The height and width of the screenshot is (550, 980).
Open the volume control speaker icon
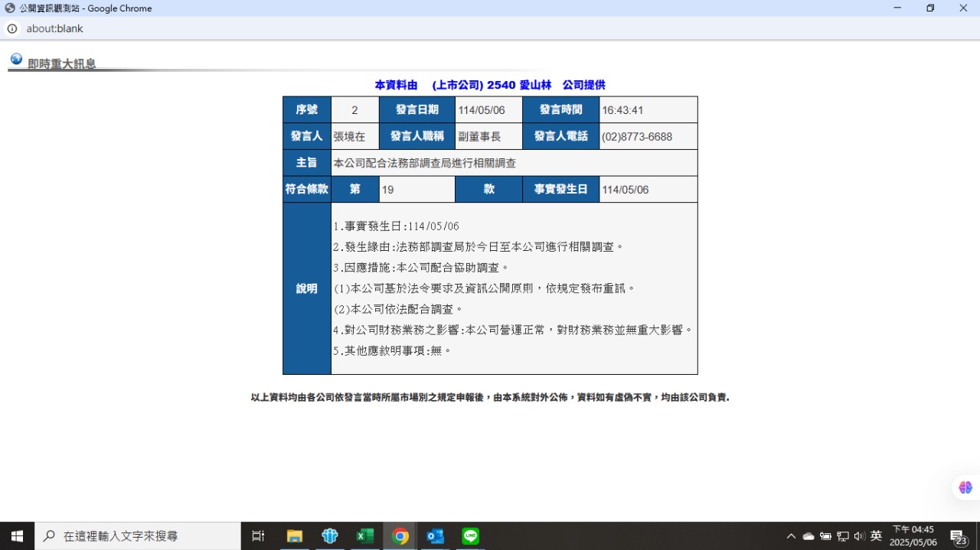click(859, 536)
